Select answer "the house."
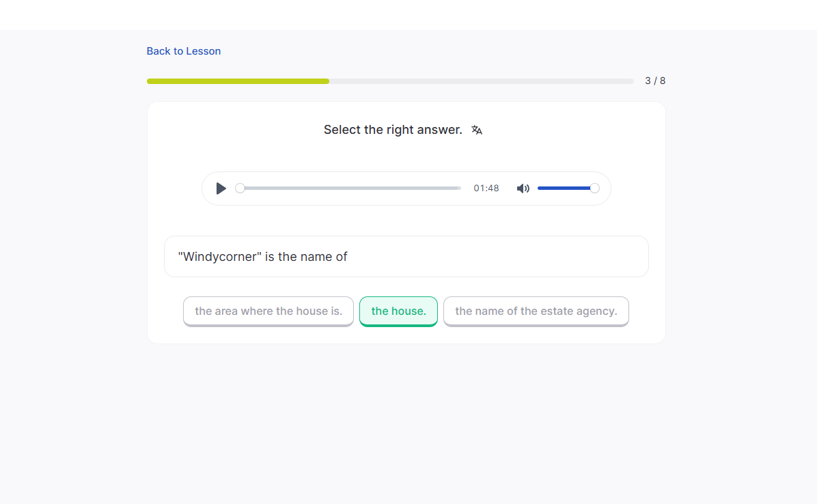 (398, 311)
